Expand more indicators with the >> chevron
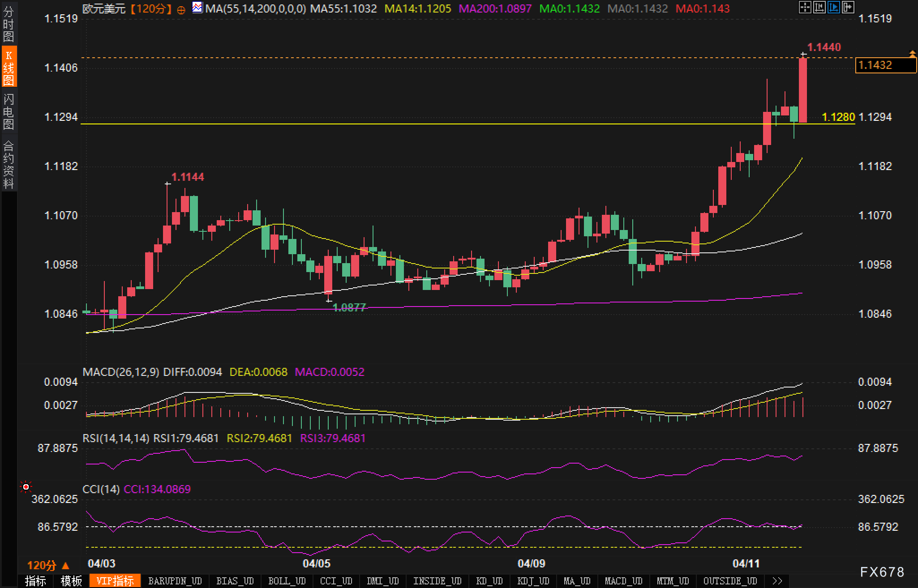This screenshot has height=588, width=918. click(777, 581)
